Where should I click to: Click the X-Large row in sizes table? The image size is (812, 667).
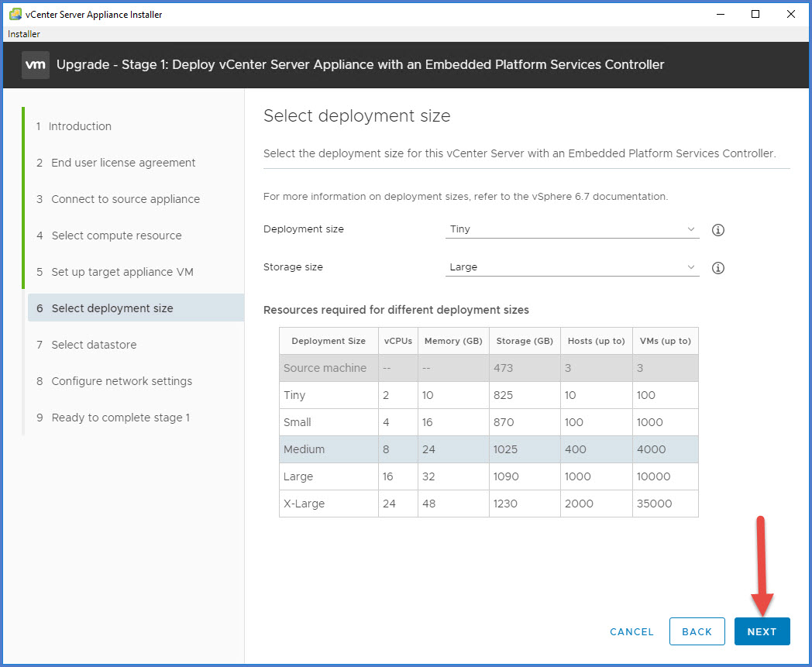tap(488, 504)
